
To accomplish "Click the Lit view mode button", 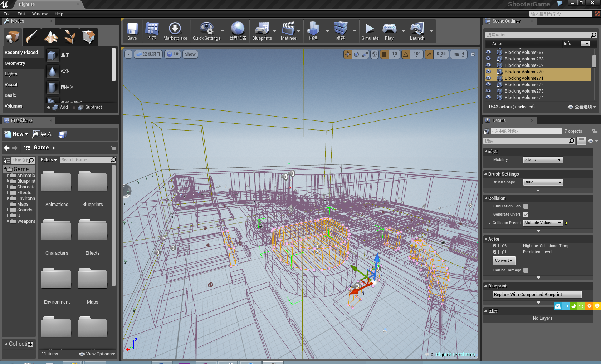I will pos(173,54).
